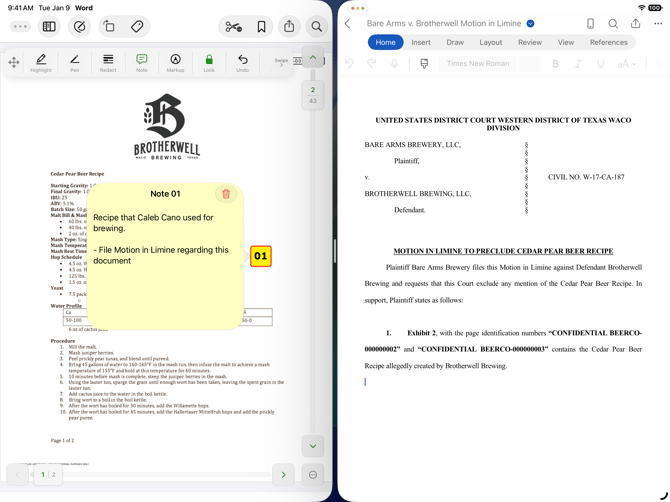Open the sidebar panel icon

49,26
